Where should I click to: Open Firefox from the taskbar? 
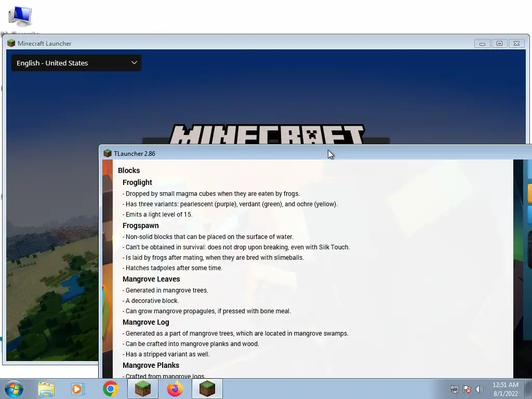[x=175, y=389]
